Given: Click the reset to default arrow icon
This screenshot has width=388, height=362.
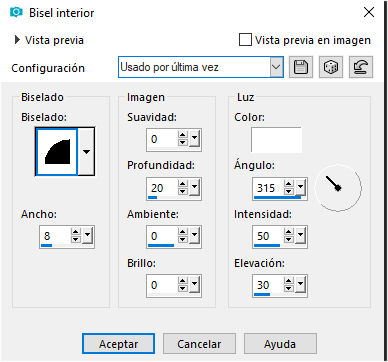Looking at the screenshot, I should coord(361,67).
